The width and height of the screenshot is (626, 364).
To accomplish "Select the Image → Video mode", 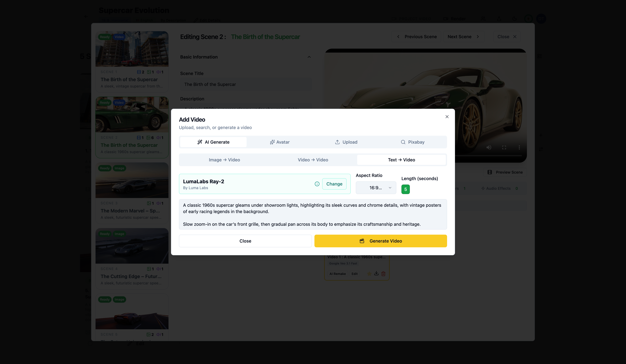I will [x=224, y=160].
